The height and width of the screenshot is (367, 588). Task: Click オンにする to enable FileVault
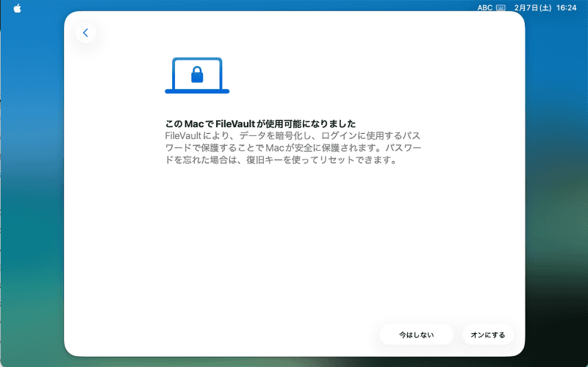(488, 335)
